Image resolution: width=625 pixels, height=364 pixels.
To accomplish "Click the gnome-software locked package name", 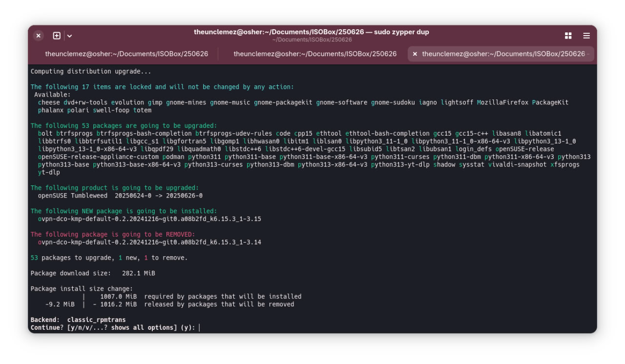I will [x=341, y=102].
